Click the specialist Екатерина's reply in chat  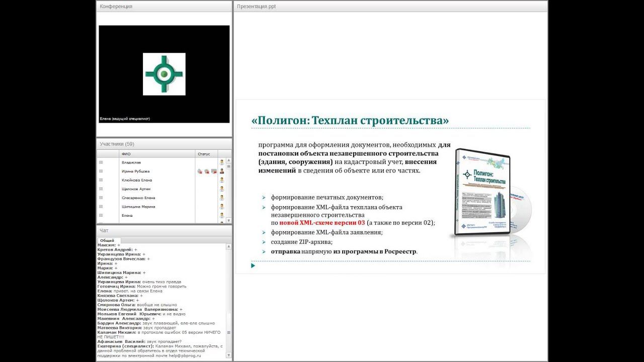[160, 351]
